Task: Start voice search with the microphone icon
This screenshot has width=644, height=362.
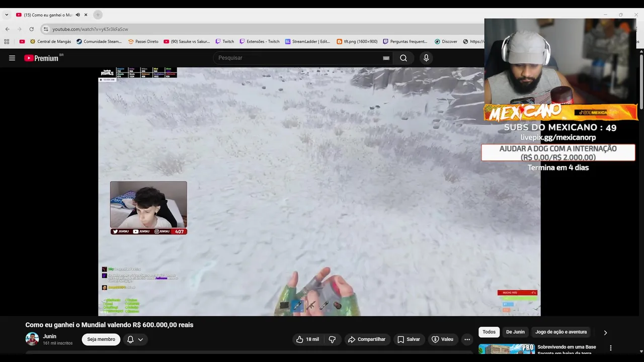Action: pyautogui.click(x=426, y=58)
